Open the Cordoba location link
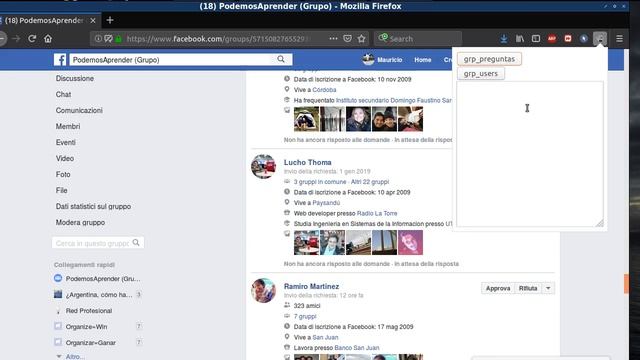The height and width of the screenshot is (360, 640). 324,90
